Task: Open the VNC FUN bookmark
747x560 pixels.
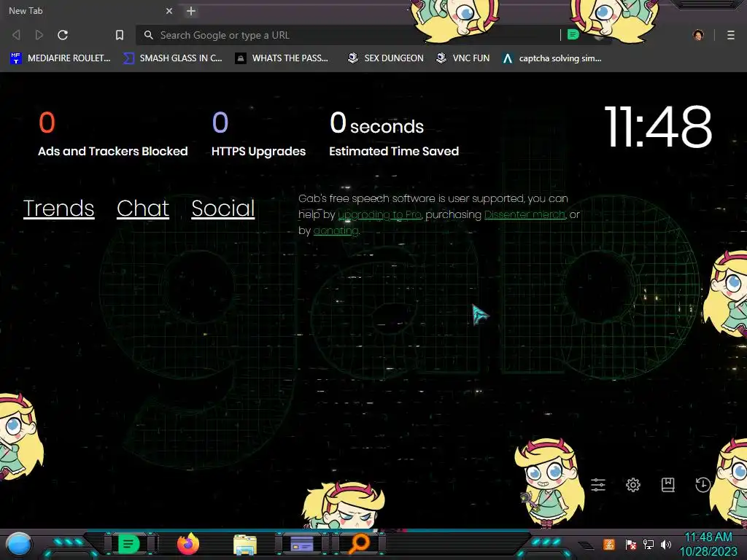Action: (463, 58)
